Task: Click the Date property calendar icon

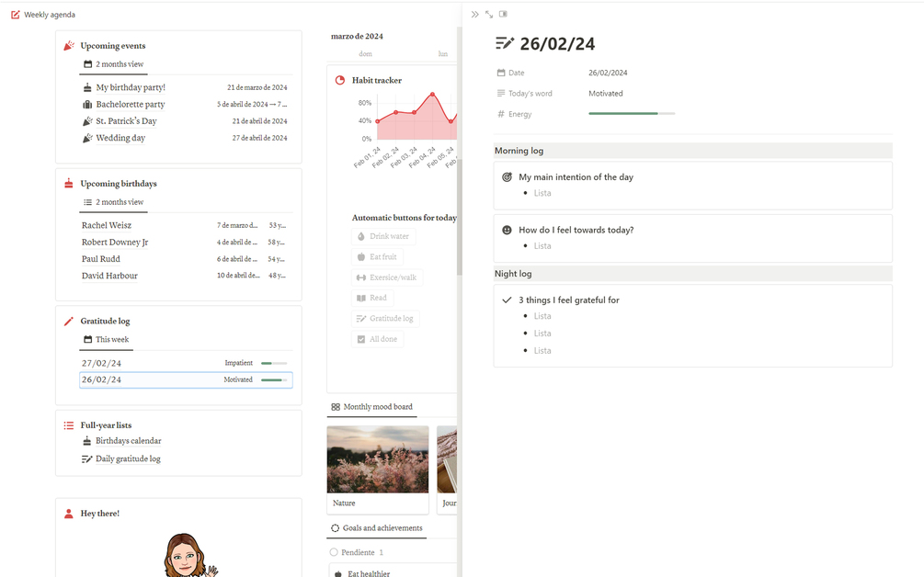Action: 501,73
